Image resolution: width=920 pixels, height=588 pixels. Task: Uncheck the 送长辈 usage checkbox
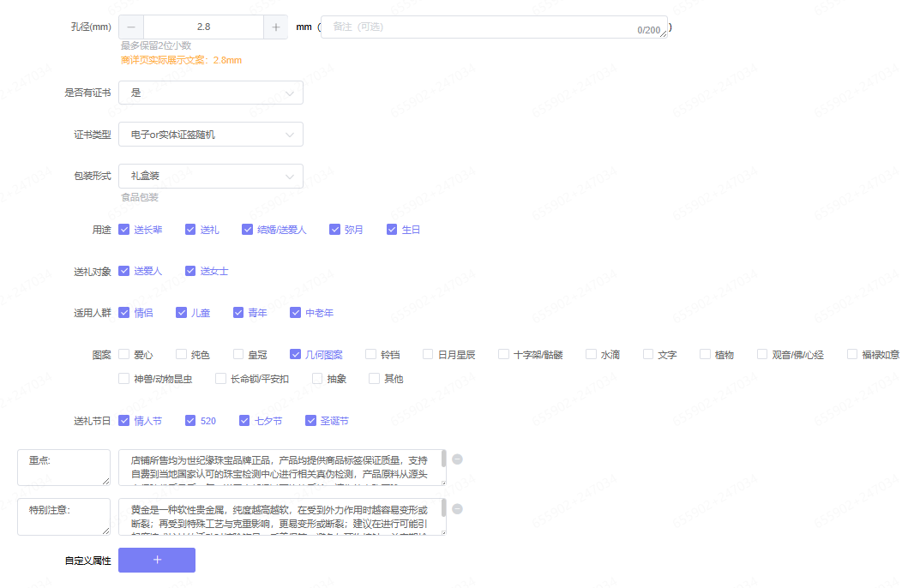click(x=124, y=230)
